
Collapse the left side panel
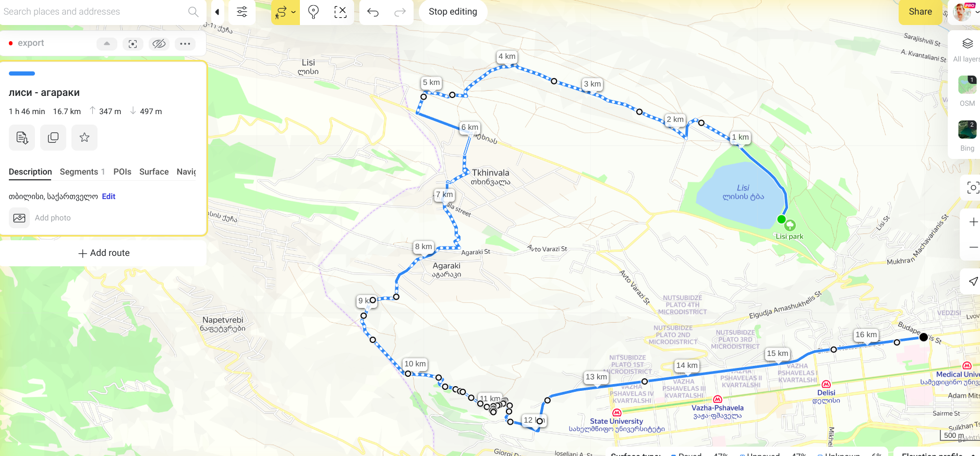tap(217, 12)
